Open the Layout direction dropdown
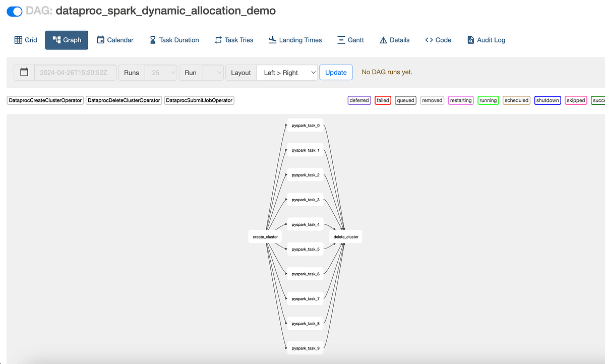This screenshot has width=605, height=364. pos(287,72)
